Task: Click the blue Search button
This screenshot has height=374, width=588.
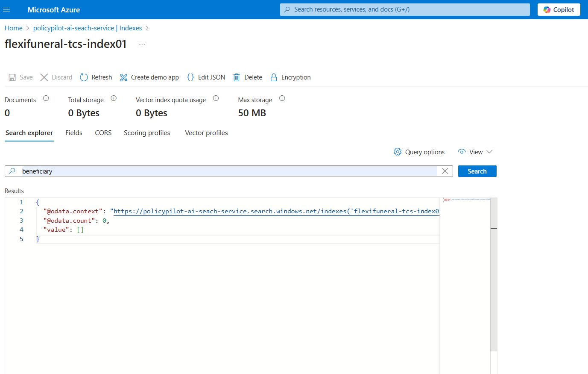Action: coord(477,171)
